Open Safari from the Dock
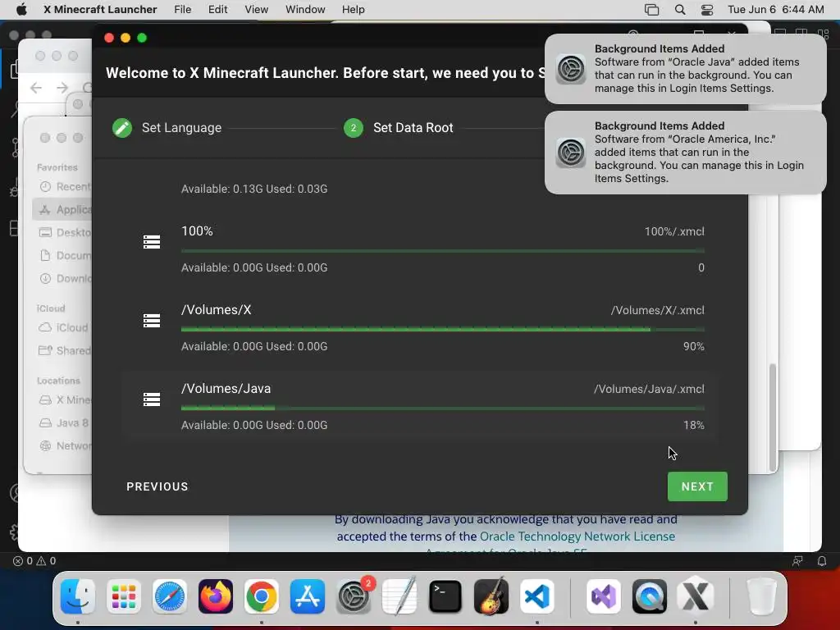 (170, 596)
